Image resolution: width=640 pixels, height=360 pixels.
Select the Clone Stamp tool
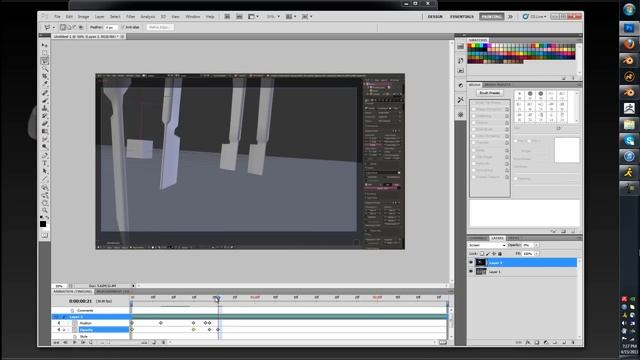click(x=44, y=108)
